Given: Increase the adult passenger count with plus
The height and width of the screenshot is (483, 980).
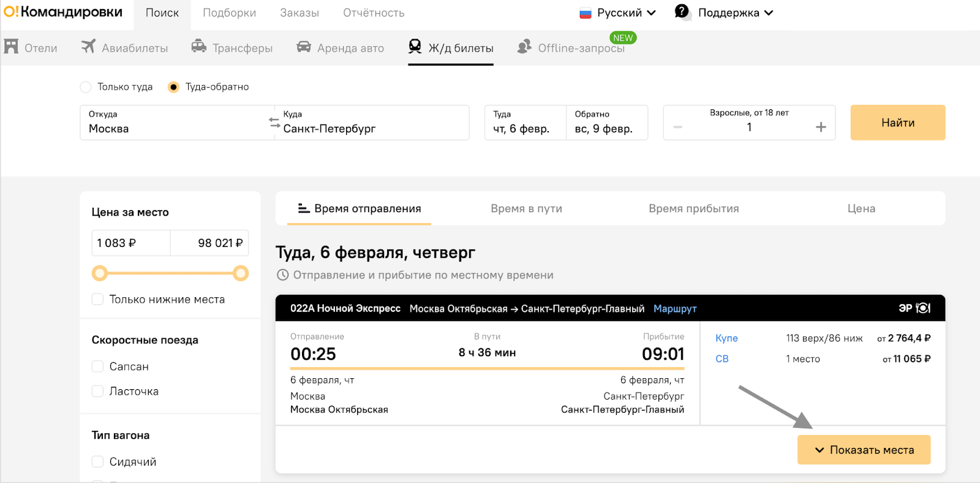Looking at the screenshot, I should [821, 127].
